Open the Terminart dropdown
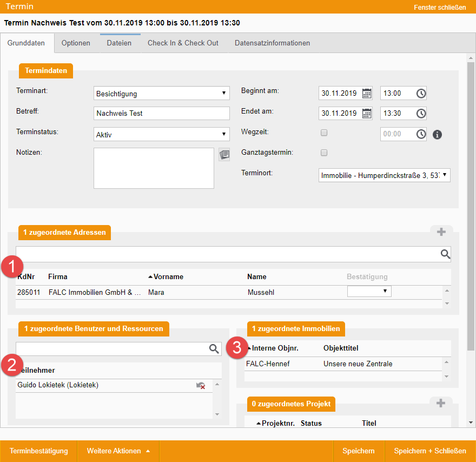The width and height of the screenshot is (476, 462). (x=162, y=94)
